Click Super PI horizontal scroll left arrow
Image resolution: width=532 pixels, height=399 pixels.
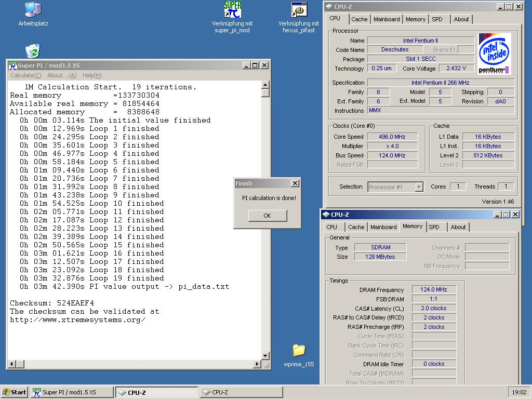coord(12,364)
